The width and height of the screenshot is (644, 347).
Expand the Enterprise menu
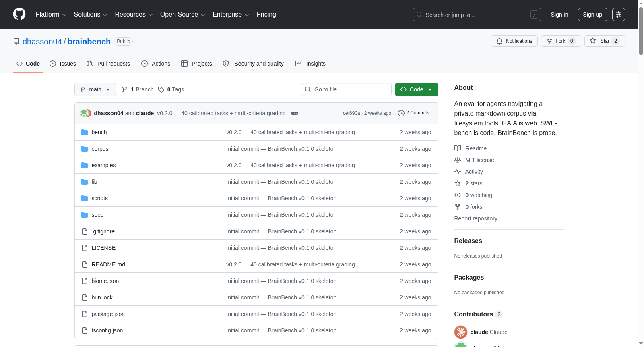point(231,15)
